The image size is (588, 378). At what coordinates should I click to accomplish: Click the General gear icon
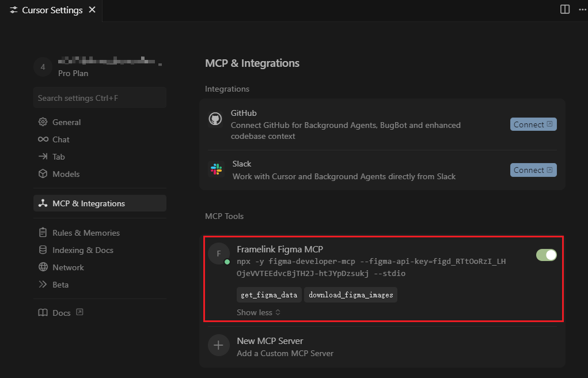(x=43, y=122)
